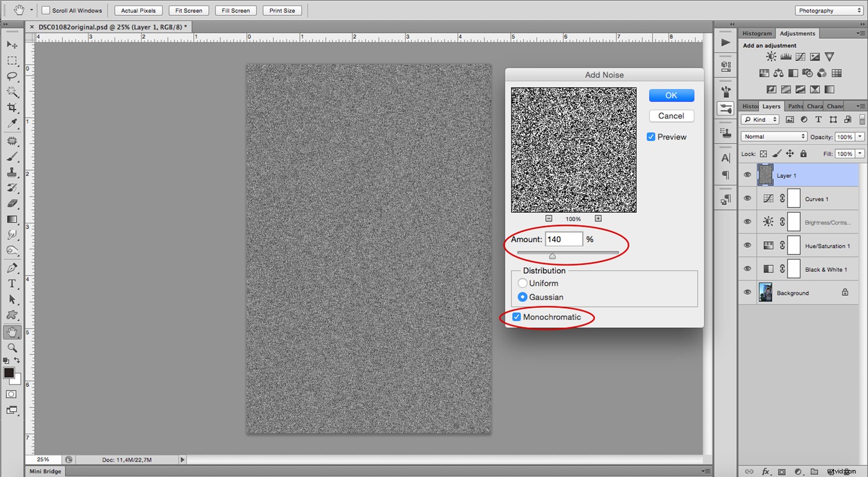Select the Lasso tool
868x477 pixels.
(13, 76)
